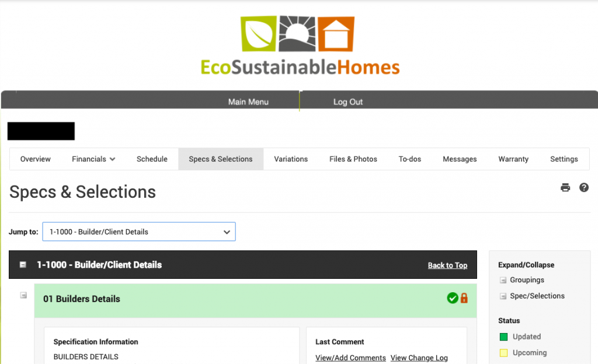This screenshot has height=364, width=598.
Task: Collapse the 1-1000 Builder/Client Details section
Action: tap(23, 265)
